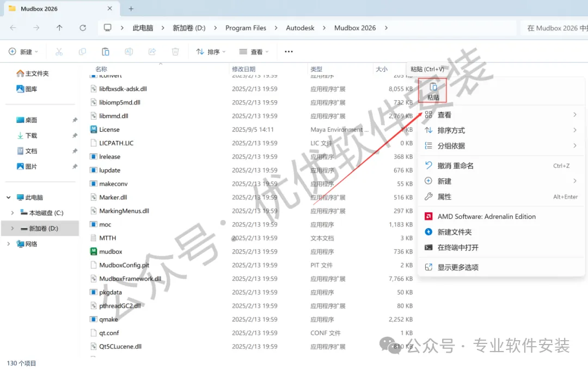Open the 查看 view dropdown in toolbar
Viewport: 588px width, 369px height.
click(254, 52)
